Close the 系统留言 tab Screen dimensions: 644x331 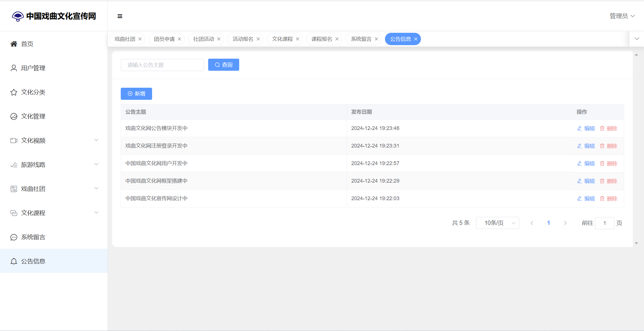(x=376, y=39)
